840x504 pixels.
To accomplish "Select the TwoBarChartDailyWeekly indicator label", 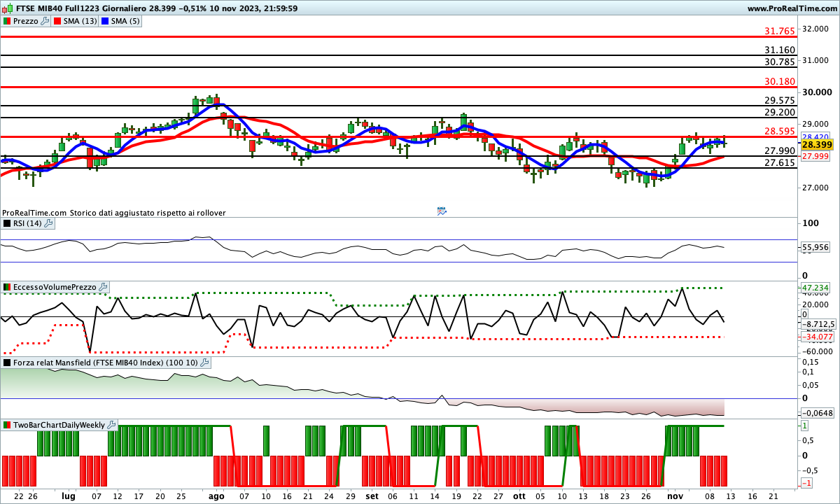I will [x=59, y=425].
